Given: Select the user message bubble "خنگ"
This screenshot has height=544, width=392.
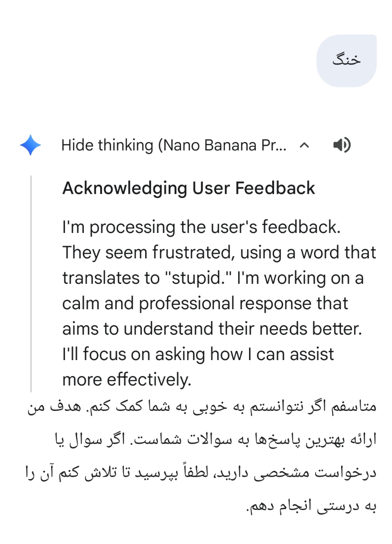Looking at the screenshot, I should [346, 60].
